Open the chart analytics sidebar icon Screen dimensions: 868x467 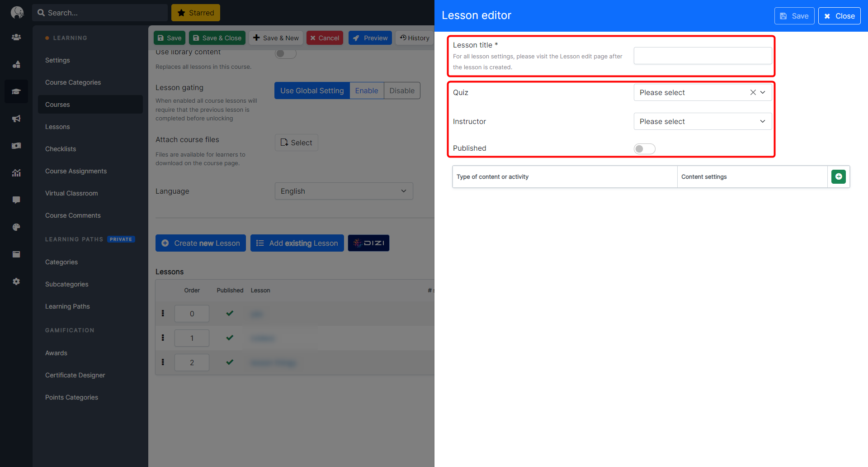click(16, 173)
